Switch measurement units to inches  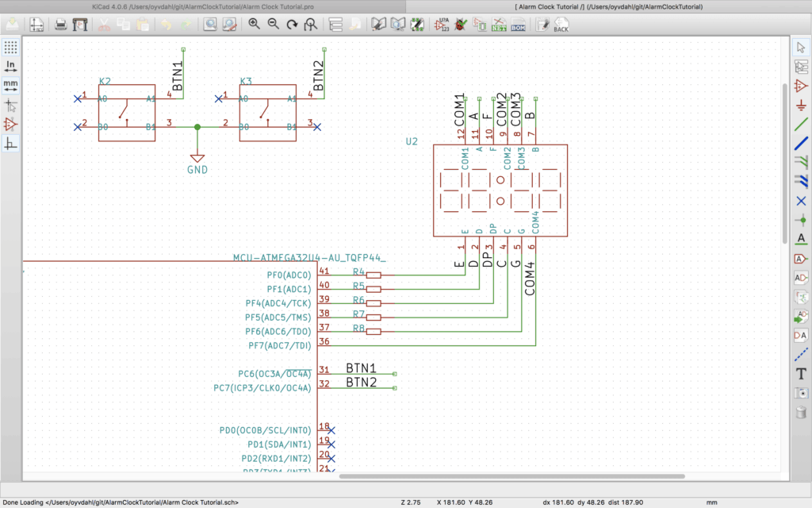[x=10, y=67]
